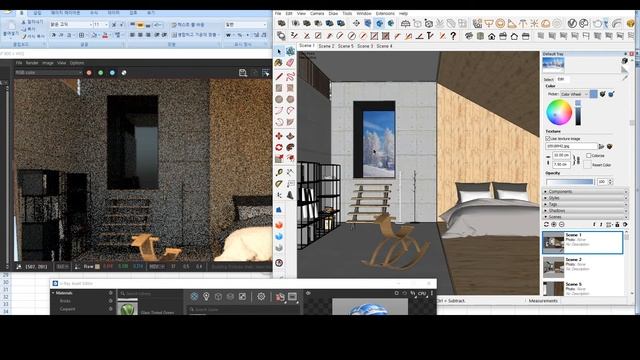The image size is (640, 360).
Task: Click the orange V-Ray render sphere icon
Action: 279,224
